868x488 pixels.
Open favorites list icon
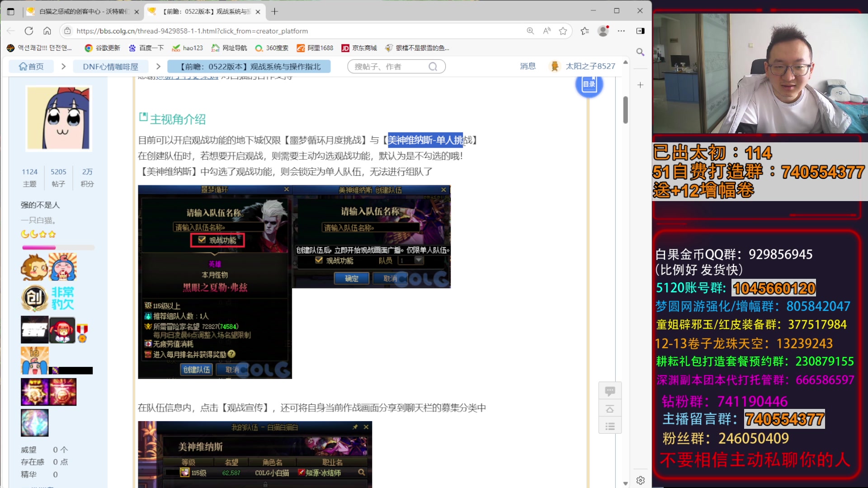[x=585, y=31]
